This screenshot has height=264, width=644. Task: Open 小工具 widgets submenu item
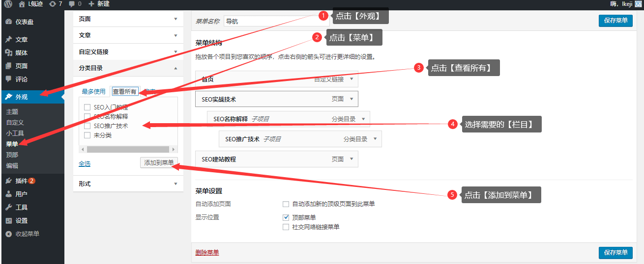click(x=15, y=133)
